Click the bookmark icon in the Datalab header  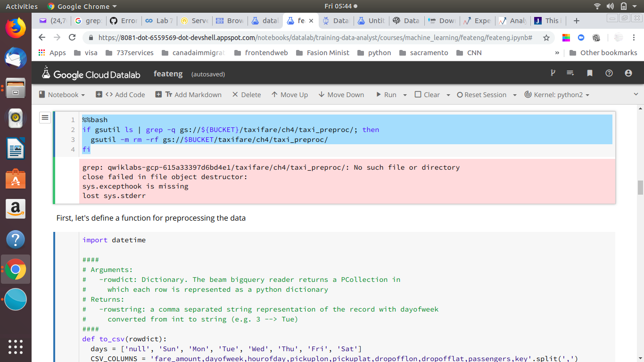(x=590, y=73)
